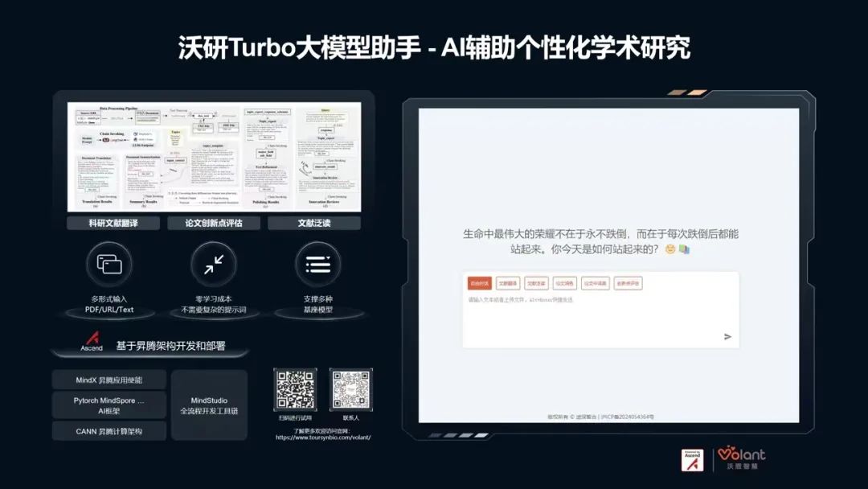Open the tab between 论文润色 and 创新点评估
The height and width of the screenshot is (489, 868).
point(595,284)
